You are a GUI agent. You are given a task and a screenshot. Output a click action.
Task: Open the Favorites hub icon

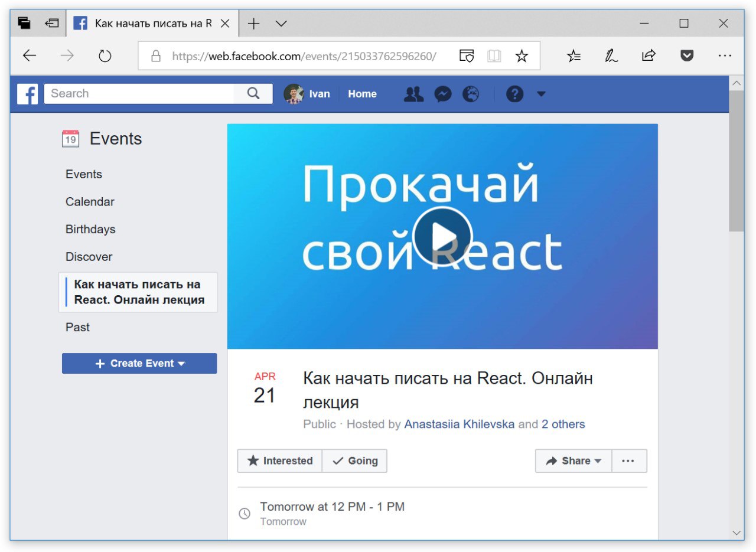(x=573, y=56)
